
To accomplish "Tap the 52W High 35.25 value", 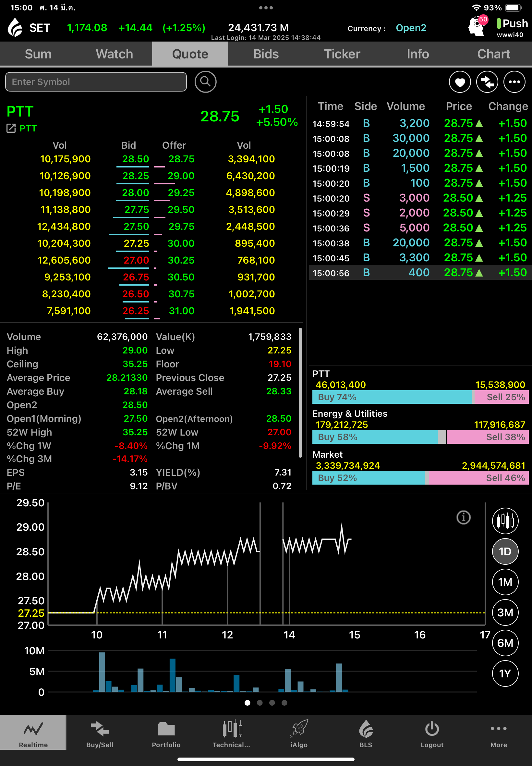I will (135, 432).
